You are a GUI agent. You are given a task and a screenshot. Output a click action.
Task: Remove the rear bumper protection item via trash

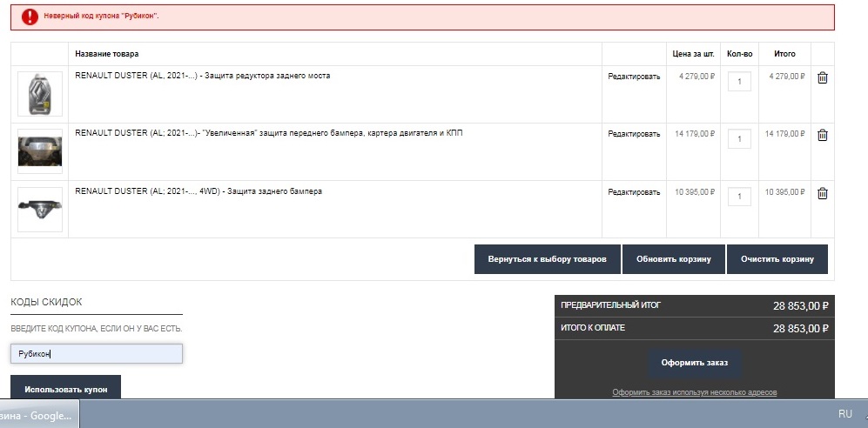point(822,193)
